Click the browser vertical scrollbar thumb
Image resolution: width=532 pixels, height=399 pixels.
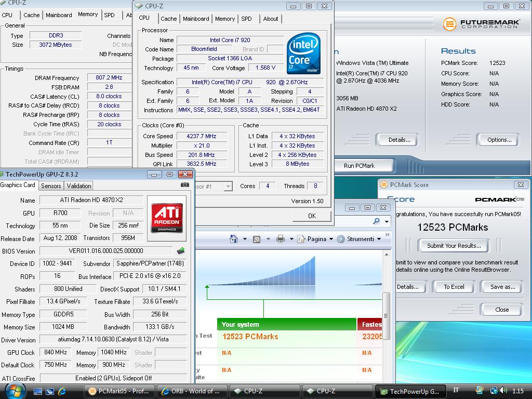coord(387,315)
